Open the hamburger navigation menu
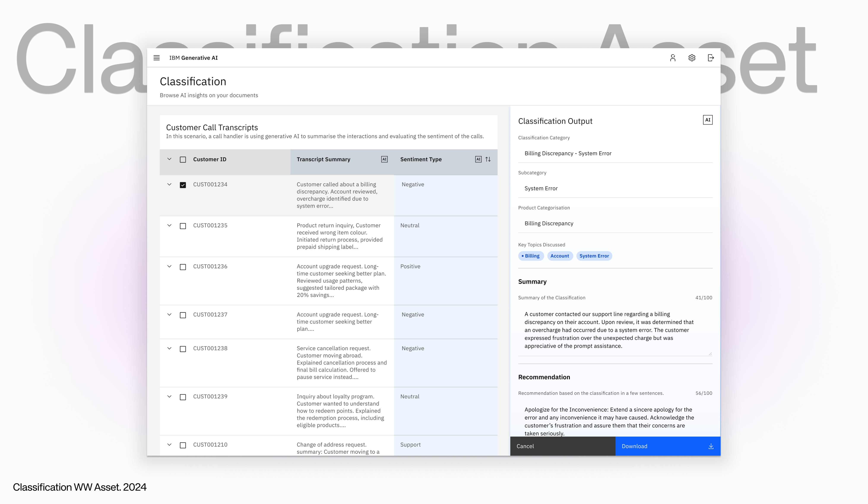 tap(156, 58)
